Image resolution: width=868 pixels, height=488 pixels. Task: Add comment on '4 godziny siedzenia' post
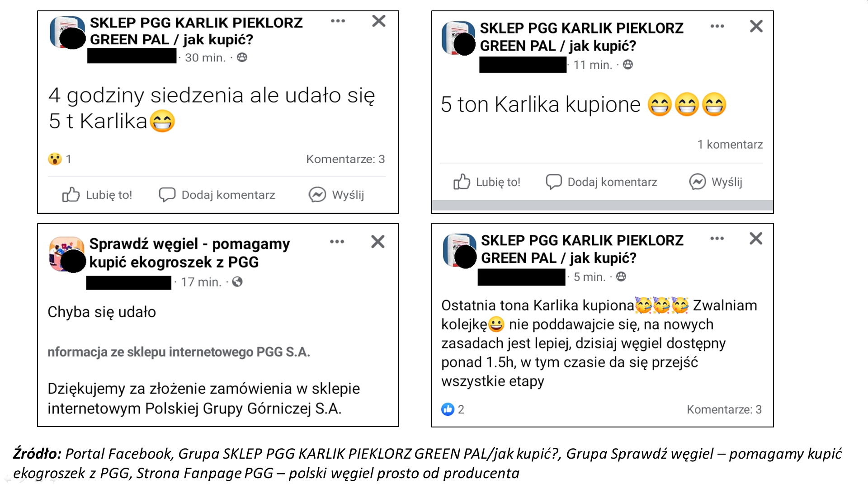pyautogui.click(x=217, y=195)
